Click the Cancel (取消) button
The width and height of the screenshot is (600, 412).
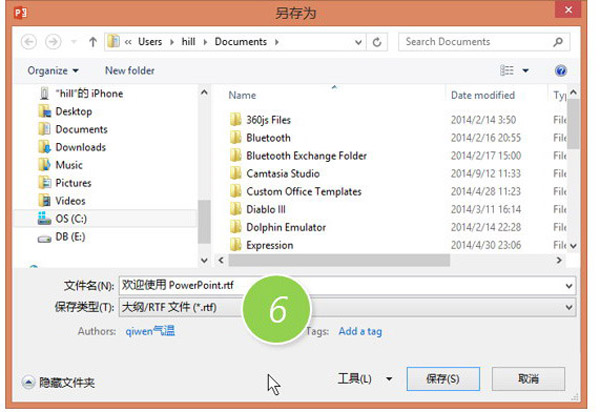pyautogui.click(x=529, y=379)
